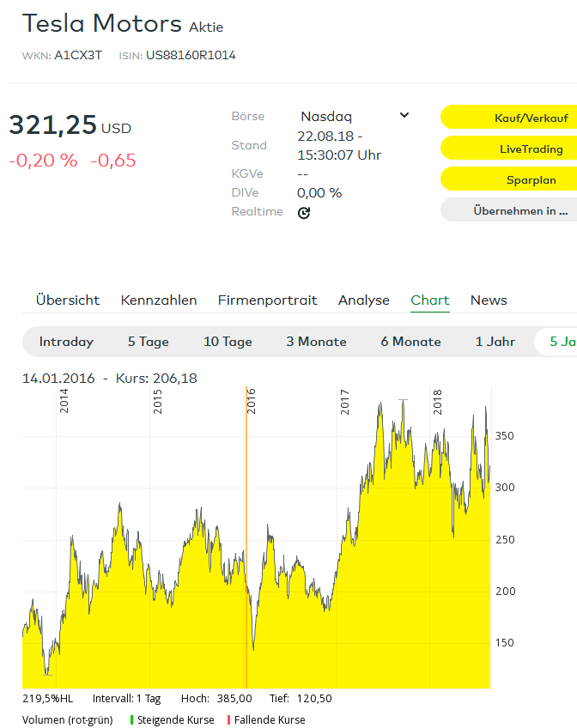Select the 10 Tage chart period
Viewport: 577px width, 728px height.
[228, 342]
